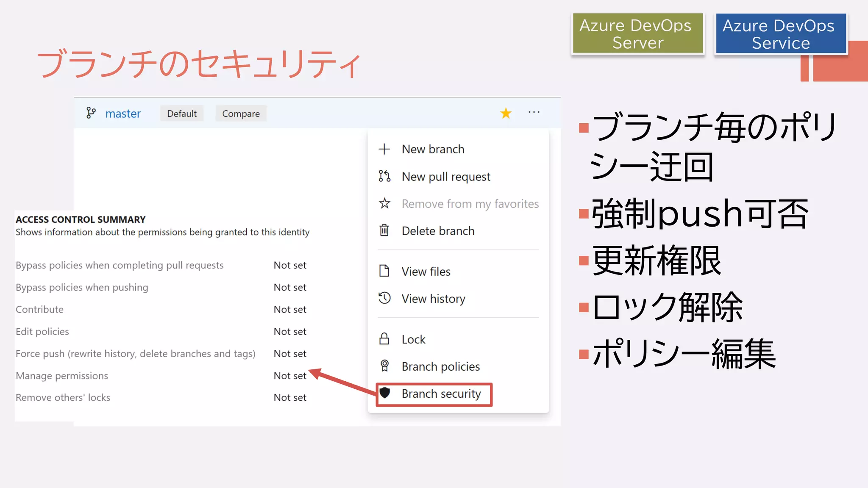Open Branch security
Image resolution: width=868 pixels, height=488 pixels.
441,394
